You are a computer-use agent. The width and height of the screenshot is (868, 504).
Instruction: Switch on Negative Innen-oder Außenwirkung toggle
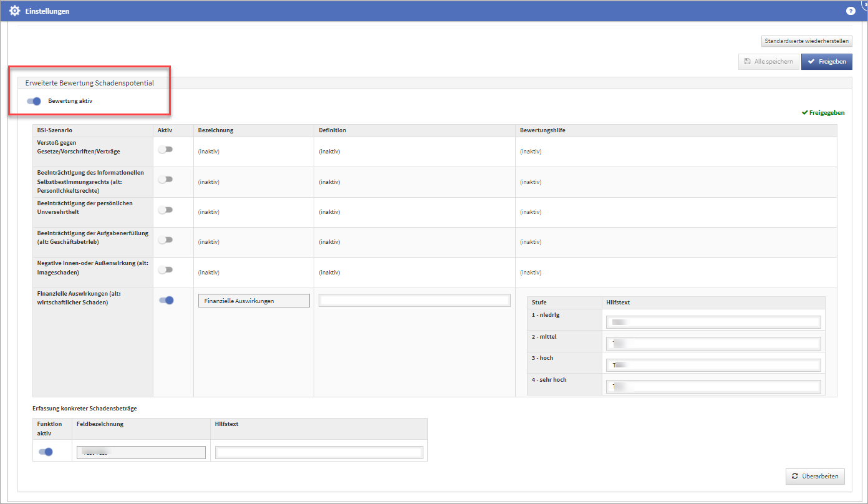(x=165, y=270)
